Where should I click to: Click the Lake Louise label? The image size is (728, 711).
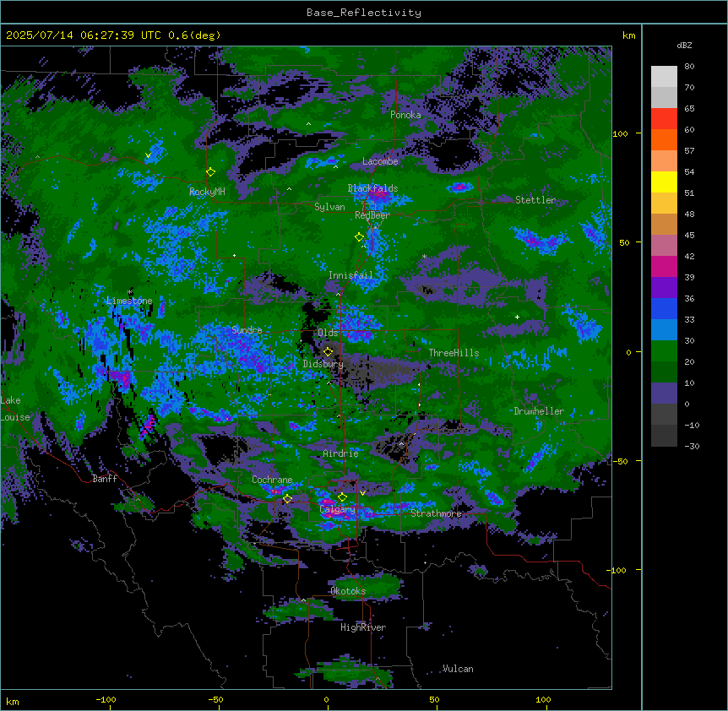coord(15,409)
